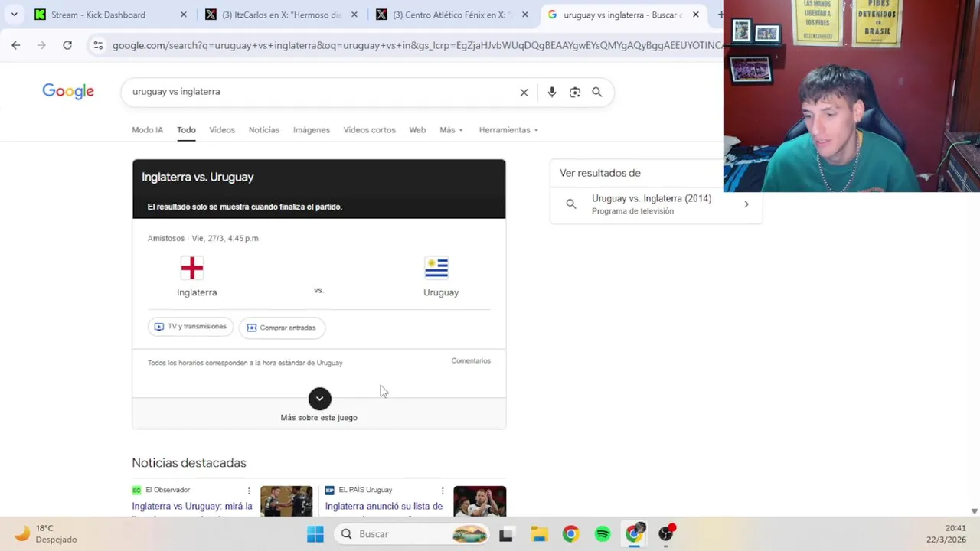This screenshot has width=980, height=551.
Task: Go to Google homepage via logo
Action: pos(68,91)
